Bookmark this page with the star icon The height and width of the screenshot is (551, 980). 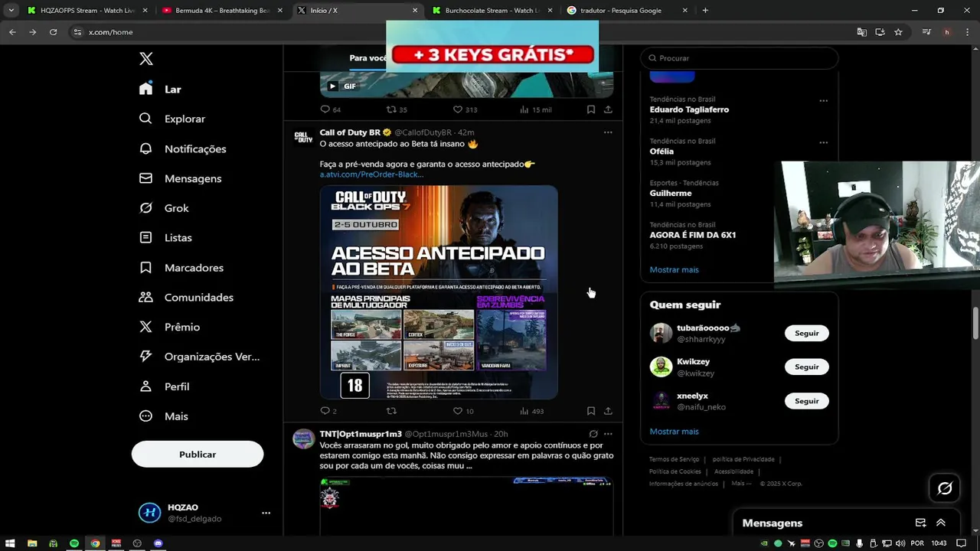point(898,32)
